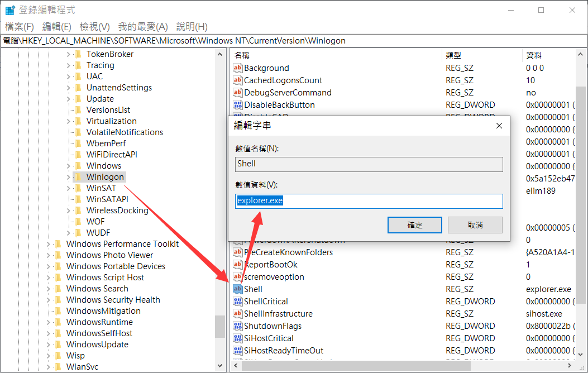Click the CachedLogonsCount string icon
The width and height of the screenshot is (588, 373).
point(238,80)
